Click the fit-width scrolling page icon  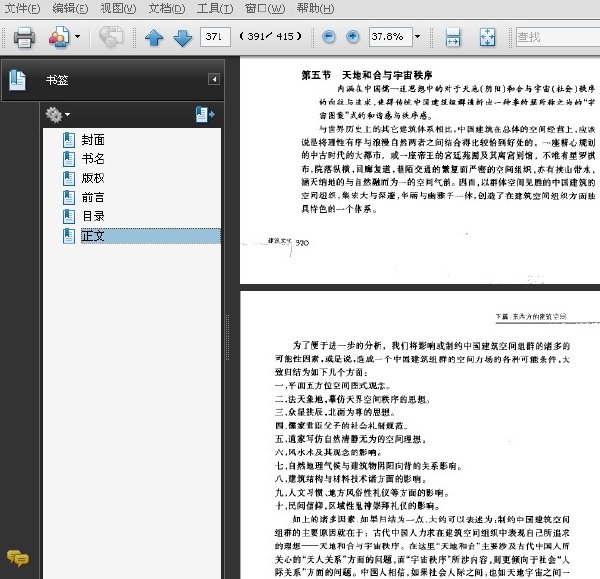(453, 37)
